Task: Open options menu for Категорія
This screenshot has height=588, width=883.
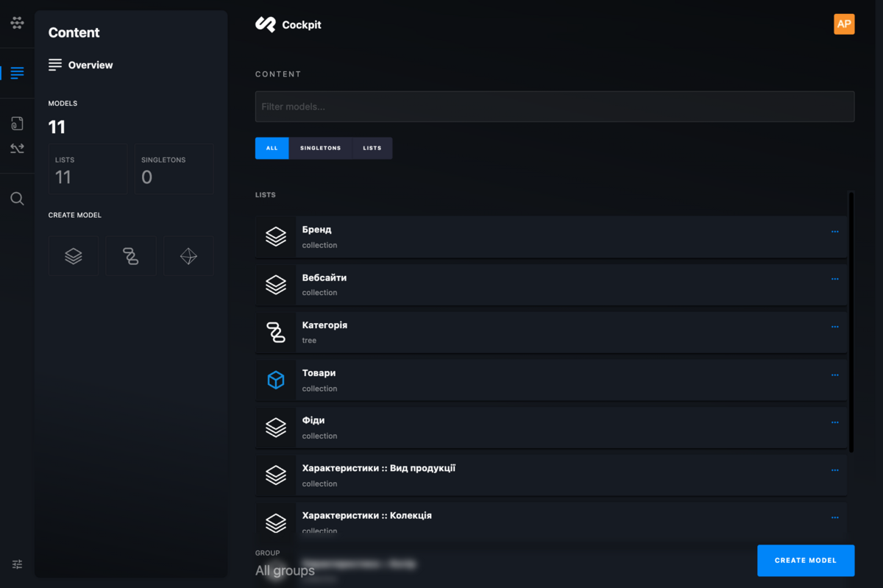Action: coord(834,327)
